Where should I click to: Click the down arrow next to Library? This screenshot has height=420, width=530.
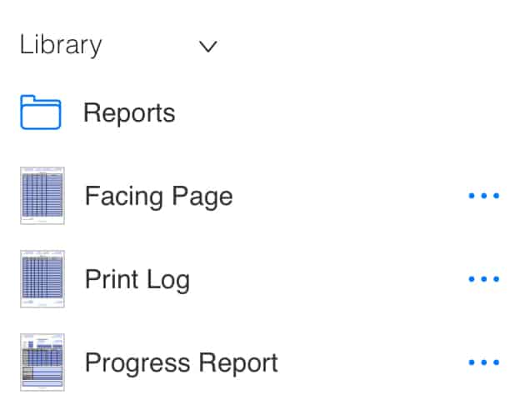pyautogui.click(x=208, y=47)
